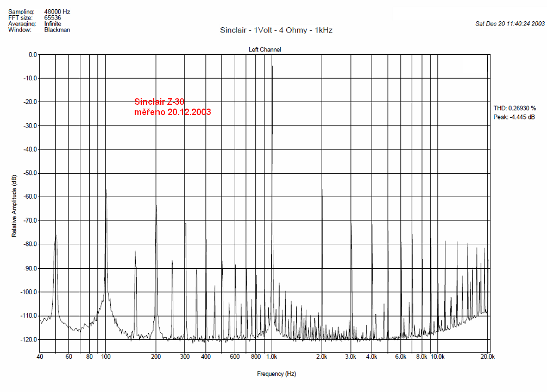Image resolution: width=547 pixels, height=392 pixels.
Task: Click the 'Relative Amplitude (dB)' axis label
Action: point(14,206)
